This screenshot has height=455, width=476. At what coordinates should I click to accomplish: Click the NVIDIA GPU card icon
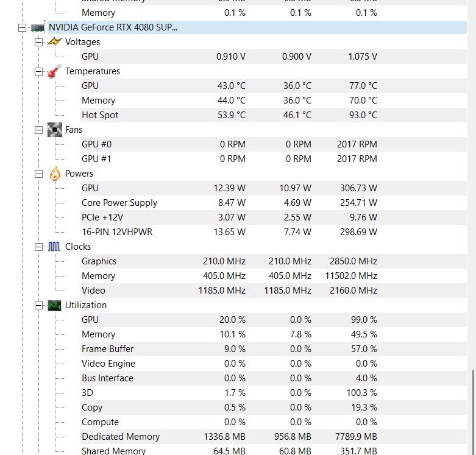click(x=38, y=27)
